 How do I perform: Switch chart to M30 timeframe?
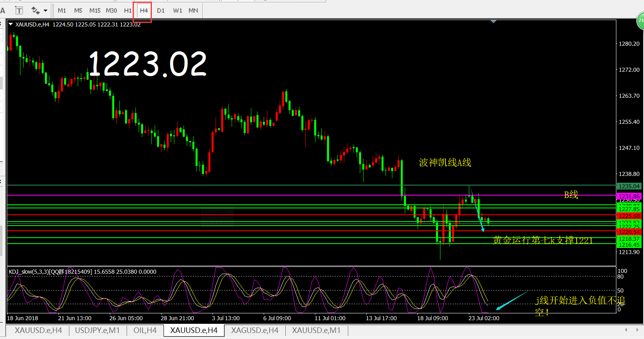(111, 10)
